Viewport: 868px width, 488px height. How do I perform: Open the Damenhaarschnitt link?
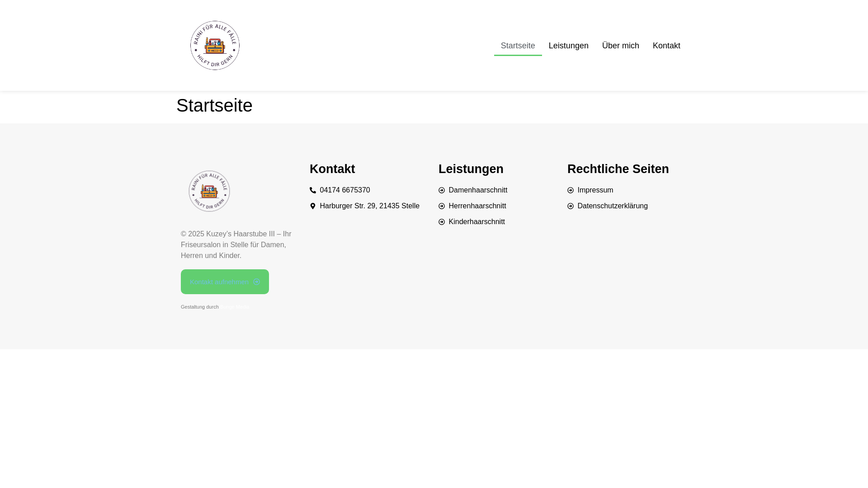pos(478,190)
